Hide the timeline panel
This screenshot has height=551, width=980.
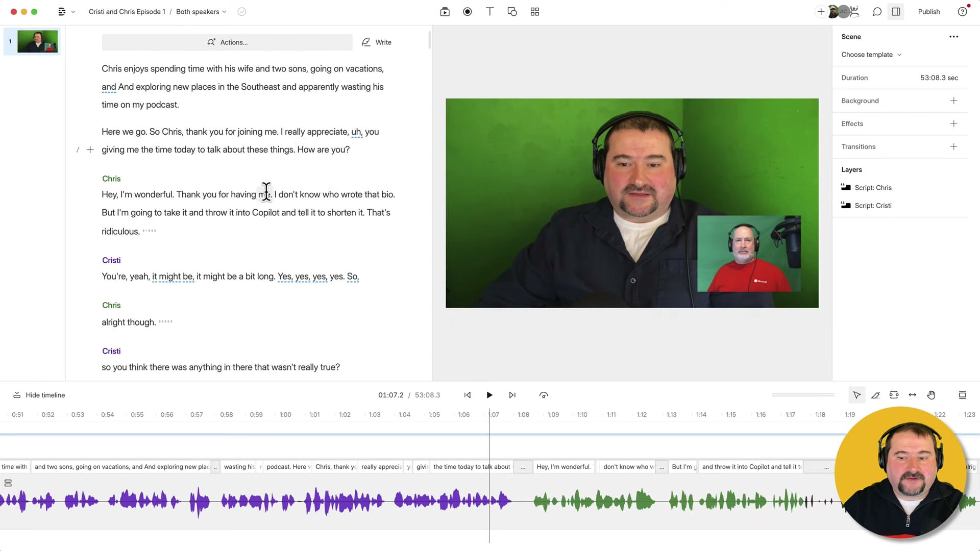(x=39, y=394)
